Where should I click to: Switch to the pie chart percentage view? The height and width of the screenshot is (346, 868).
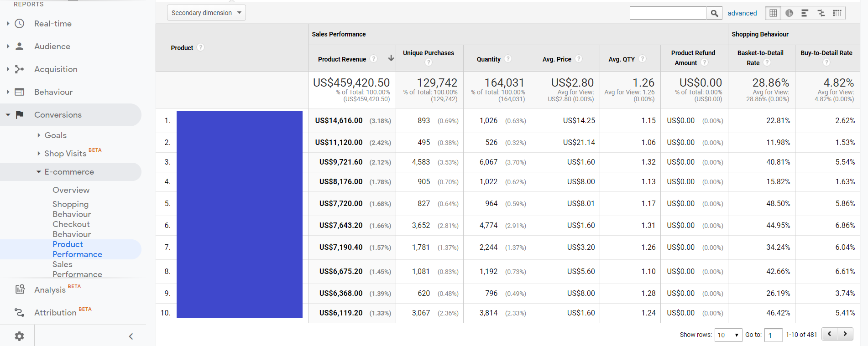click(x=789, y=13)
